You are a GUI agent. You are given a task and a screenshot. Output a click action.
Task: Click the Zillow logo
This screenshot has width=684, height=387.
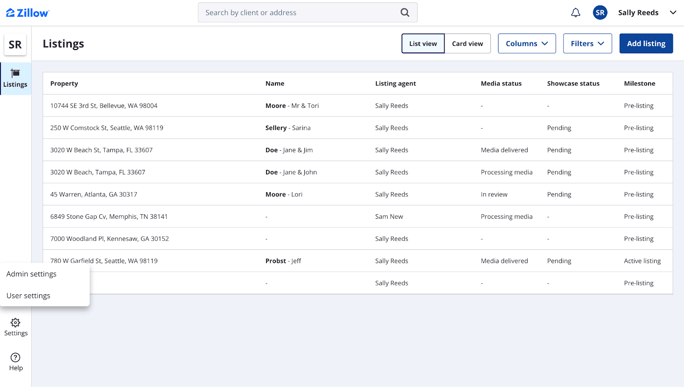click(x=27, y=13)
